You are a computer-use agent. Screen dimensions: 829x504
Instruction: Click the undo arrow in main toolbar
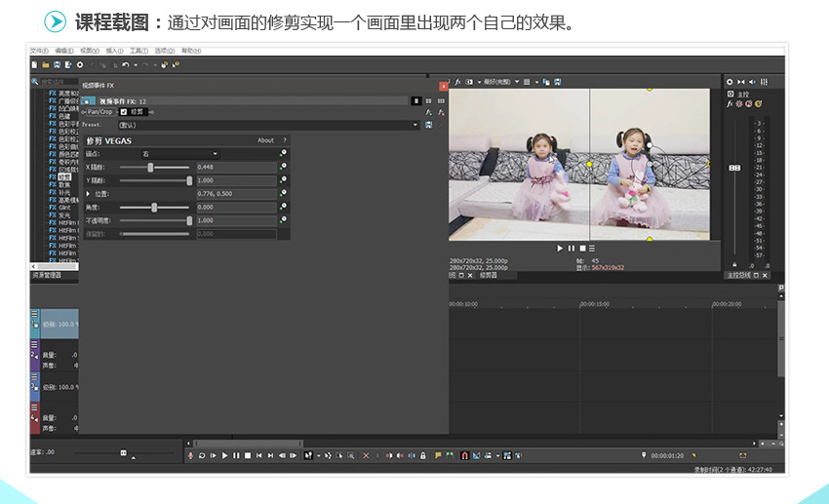[x=125, y=65]
